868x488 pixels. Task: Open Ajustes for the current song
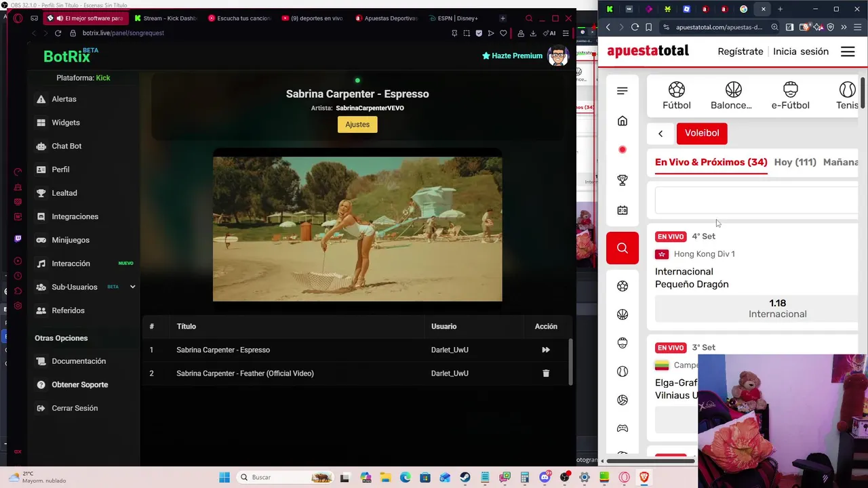pos(357,125)
